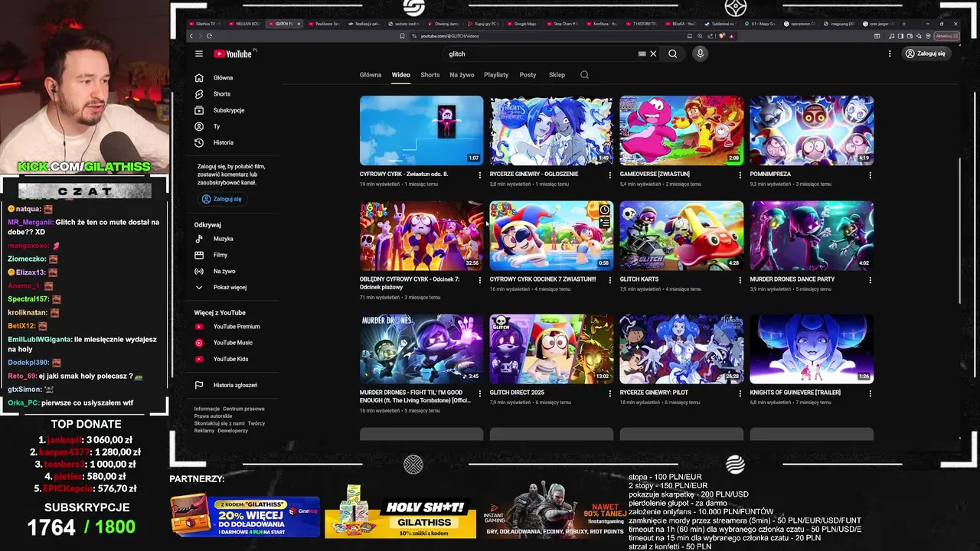Open YouTube Premium link
This screenshot has height=551, width=980.
[x=236, y=327]
